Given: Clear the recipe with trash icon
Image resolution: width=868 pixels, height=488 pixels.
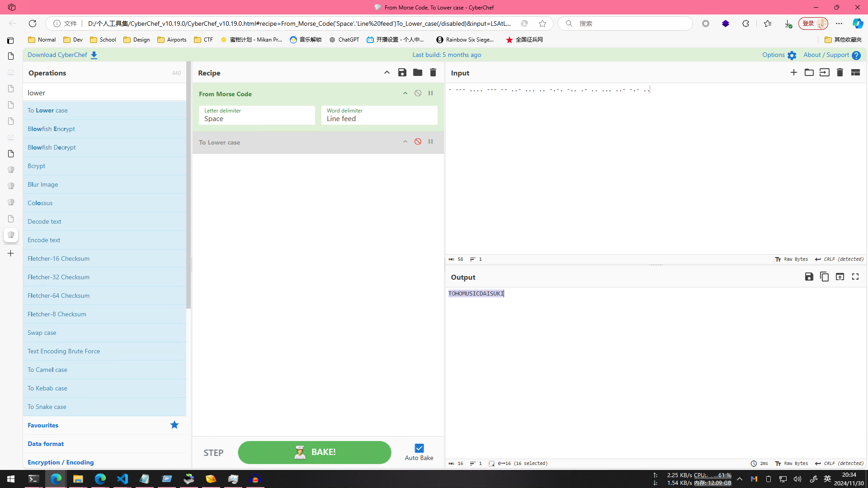Looking at the screenshot, I should click(433, 73).
